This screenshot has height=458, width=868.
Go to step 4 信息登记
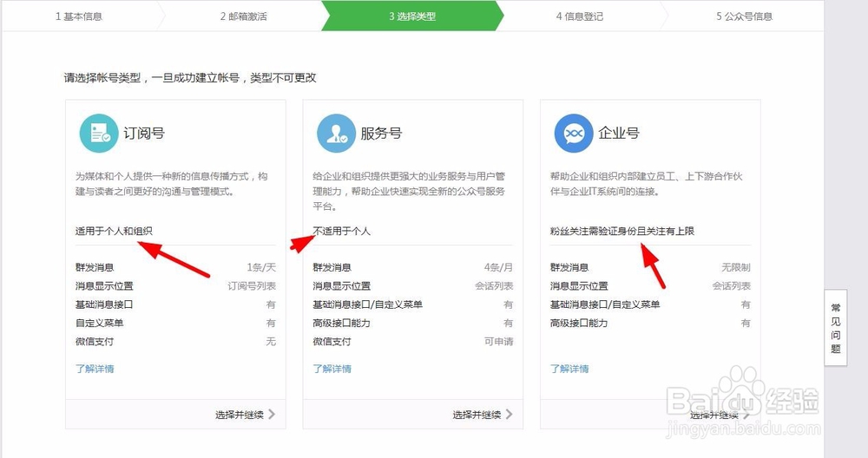(x=580, y=16)
